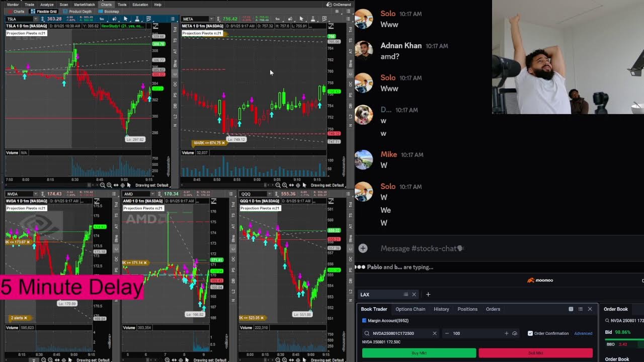
Task: Expand the META symbol dropdown
Action: 211,19
